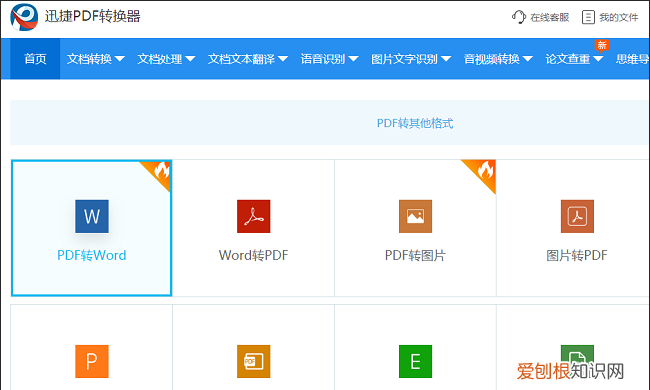The width and height of the screenshot is (650, 390).
Task: Click the 图片转PDF label
Action: point(577,255)
